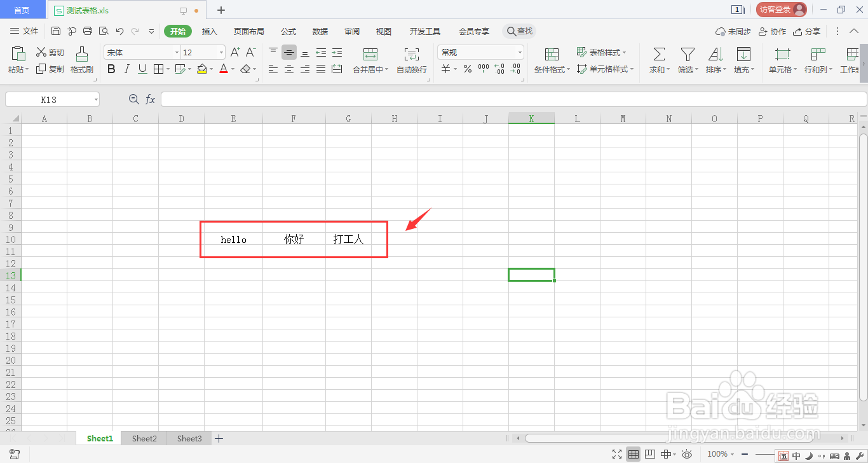Click the increase decimal places icon
This screenshot has height=463, width=868.
pos(499,69)
